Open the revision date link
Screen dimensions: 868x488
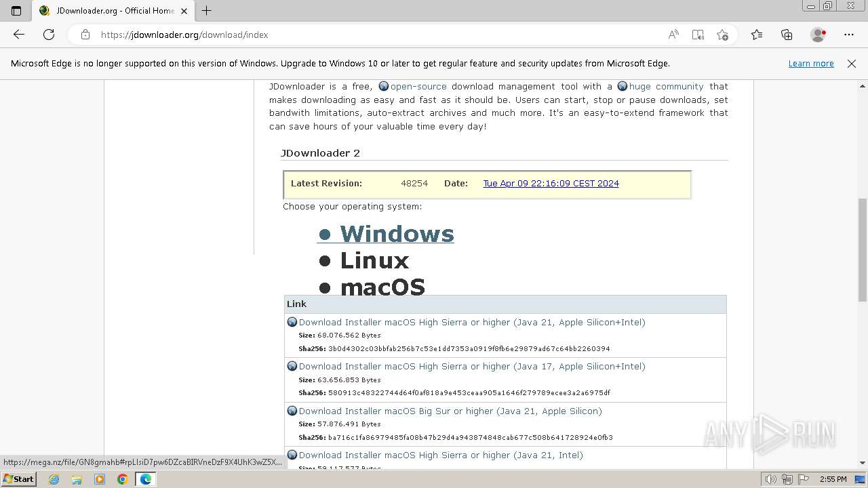[551, 184]
